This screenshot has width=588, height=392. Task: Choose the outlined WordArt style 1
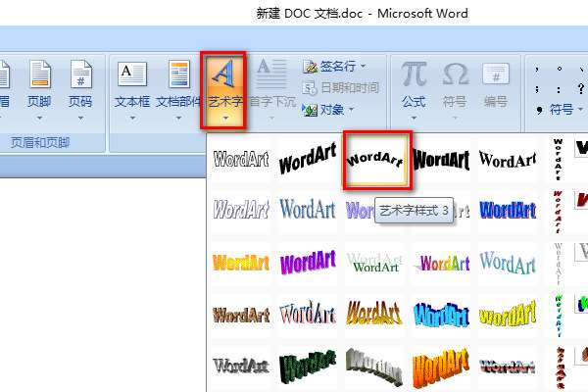[x=241, y=160]
